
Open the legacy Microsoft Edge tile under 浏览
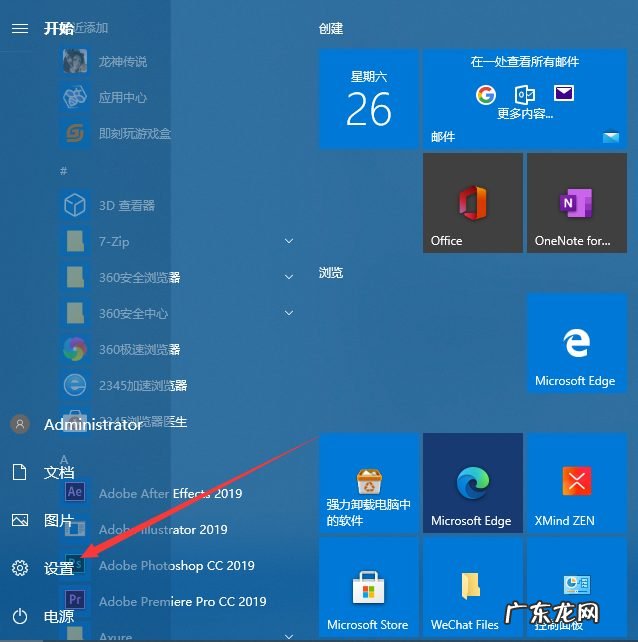click(x=577, y=343)
